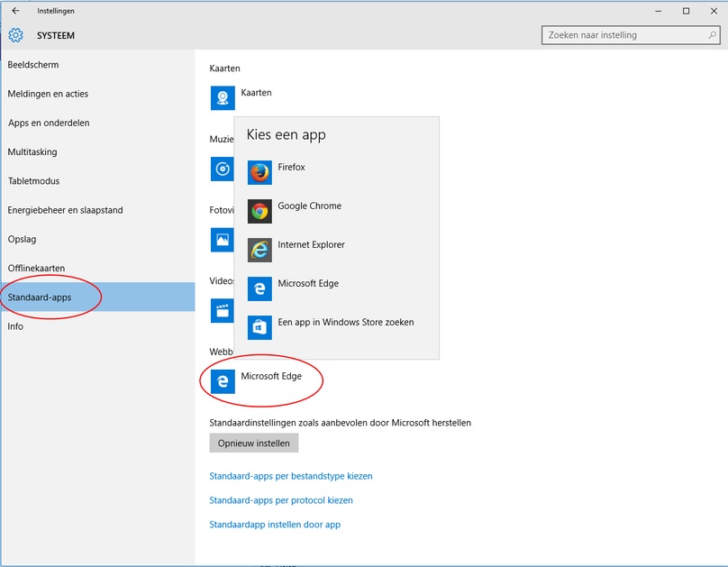
Task: Click the Windows Store bag icon
Action: [x=259, y=327]
